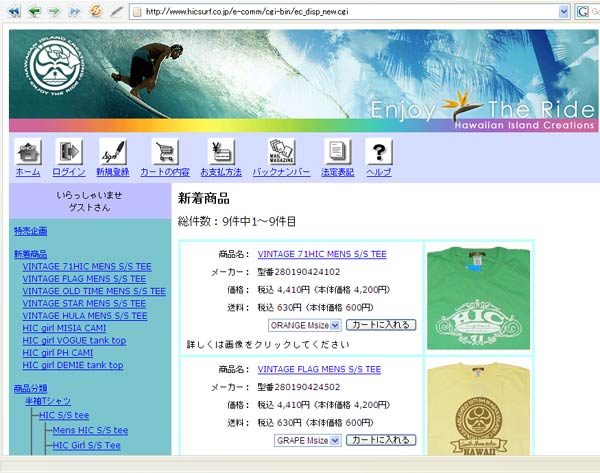Open the 新着商品 sidebar link

pos(31,254)
